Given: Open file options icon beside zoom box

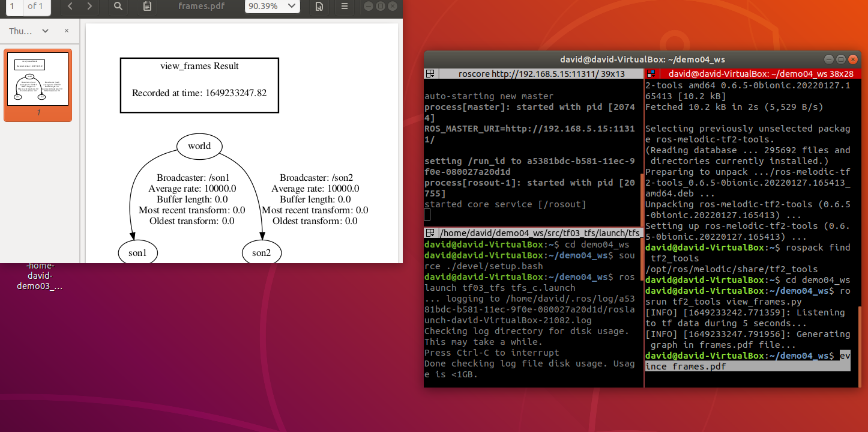Looking at the screenshot, I should [319, 6].
